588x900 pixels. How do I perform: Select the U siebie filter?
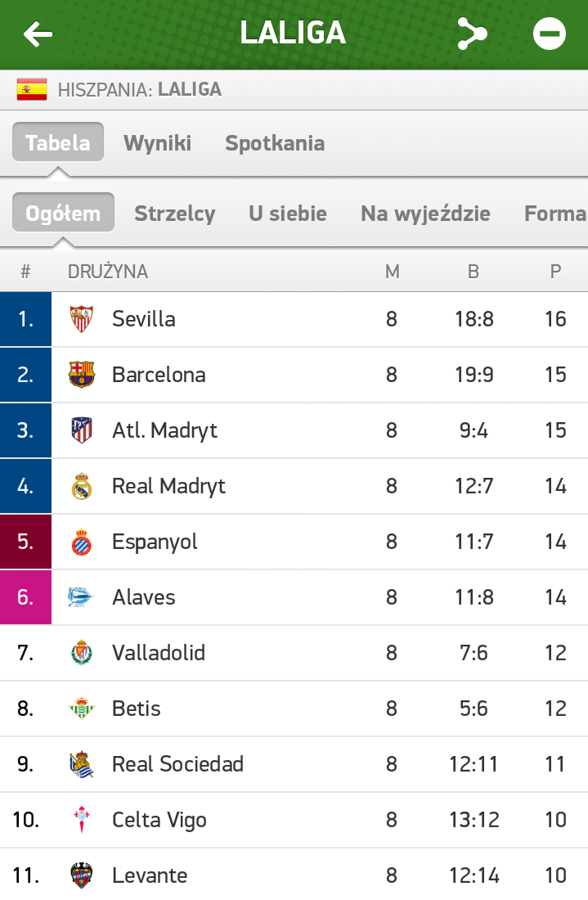click(288, 214)
